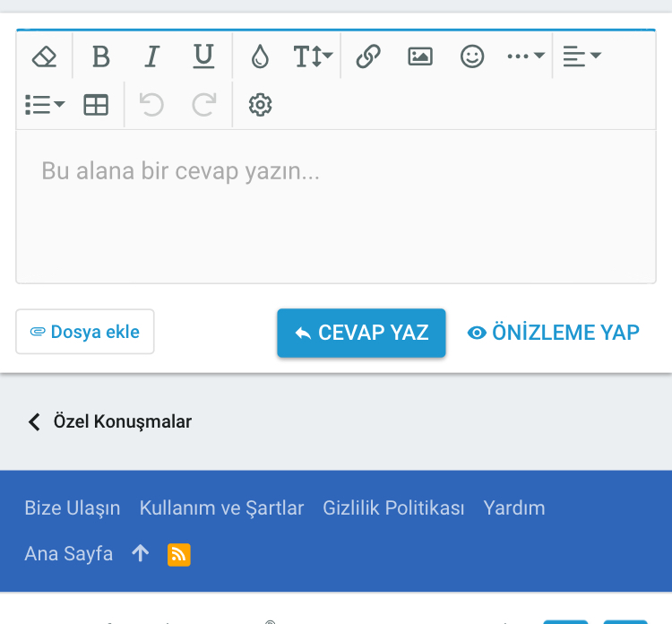Click the Dosya ekle attach button
Image resolution: width=672 pixels, height=624 pixels.
pos(85,332)
